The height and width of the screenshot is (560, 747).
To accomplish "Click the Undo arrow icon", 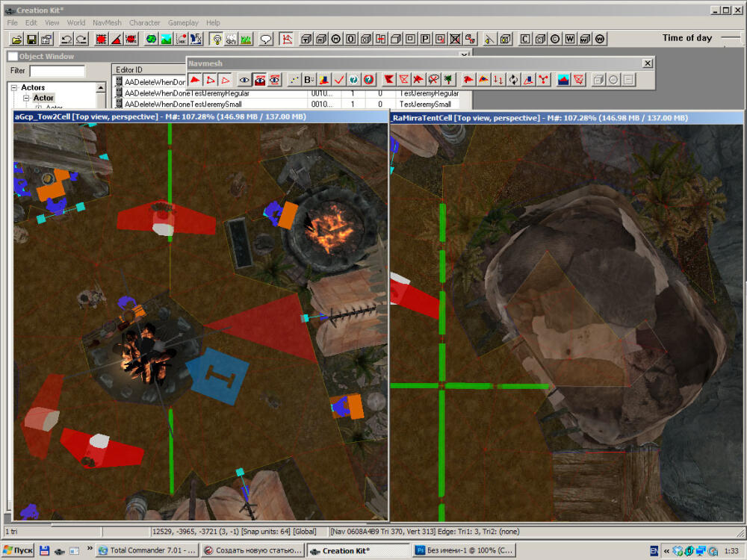I will pyautogui.click(x=66, y=39).
